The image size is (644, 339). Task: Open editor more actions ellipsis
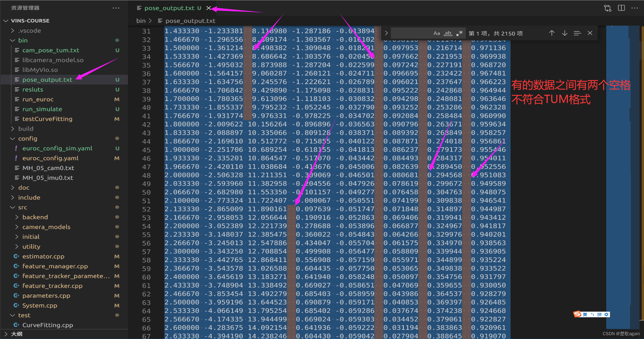(635, 8)
